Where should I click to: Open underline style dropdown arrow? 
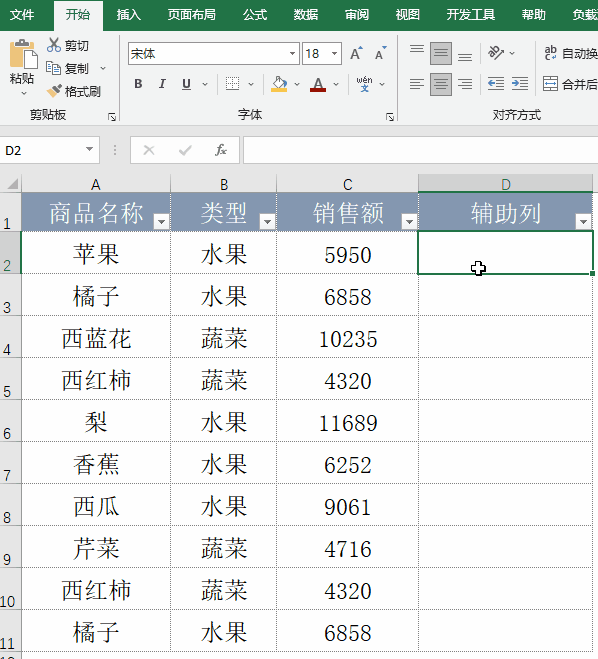tap(205, 84)
